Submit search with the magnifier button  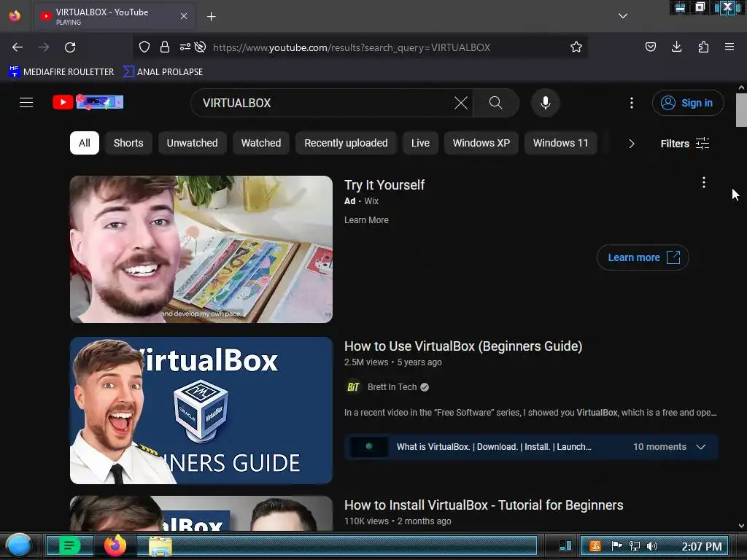click(496, 103)
